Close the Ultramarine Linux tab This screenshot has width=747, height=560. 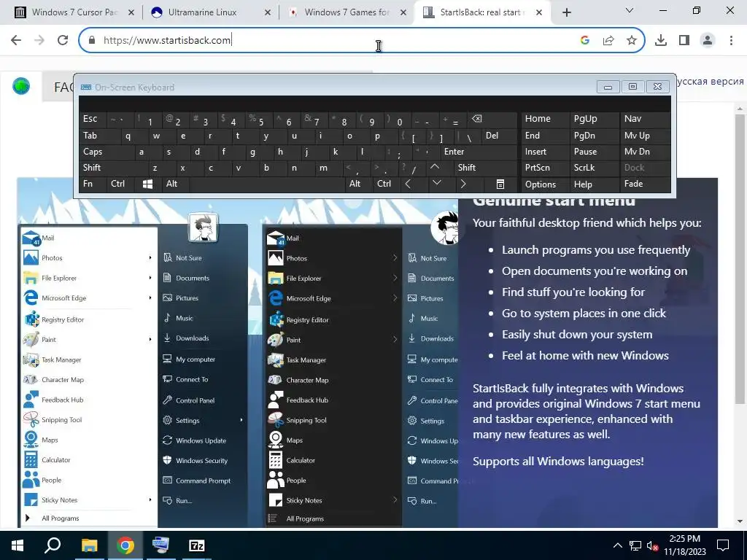coord(268,12)
